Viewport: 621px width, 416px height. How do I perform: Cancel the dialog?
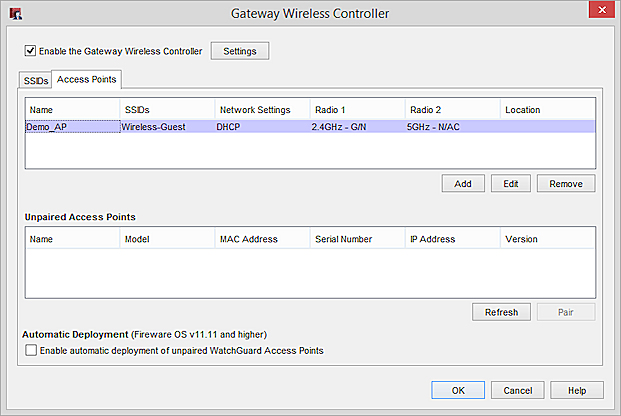[517, 390]
